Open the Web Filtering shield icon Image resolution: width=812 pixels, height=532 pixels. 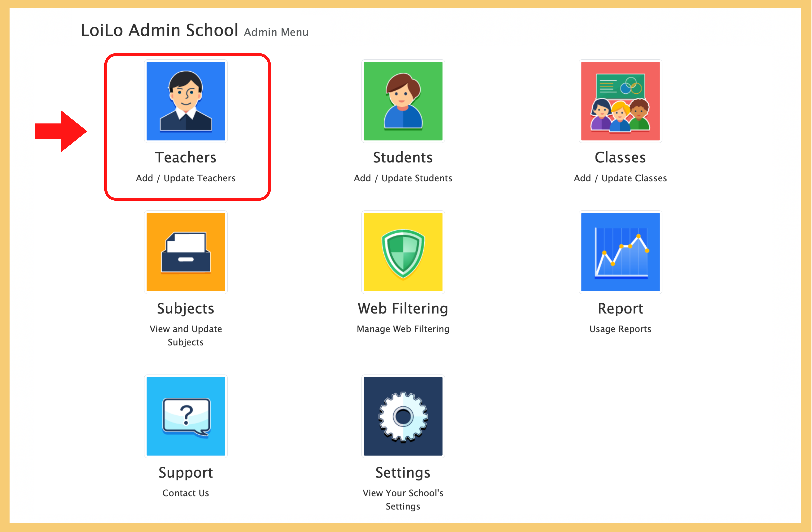403,252
